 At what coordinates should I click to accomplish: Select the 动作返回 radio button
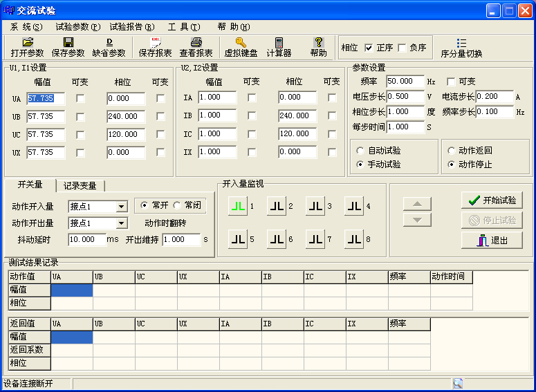tap(451, 151)
